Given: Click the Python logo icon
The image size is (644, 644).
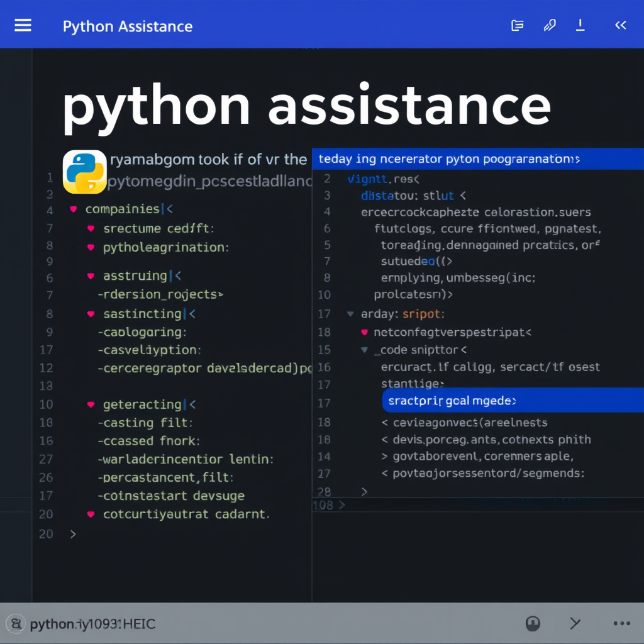Looking at the screenshot, I should click(x=85, y=172).
